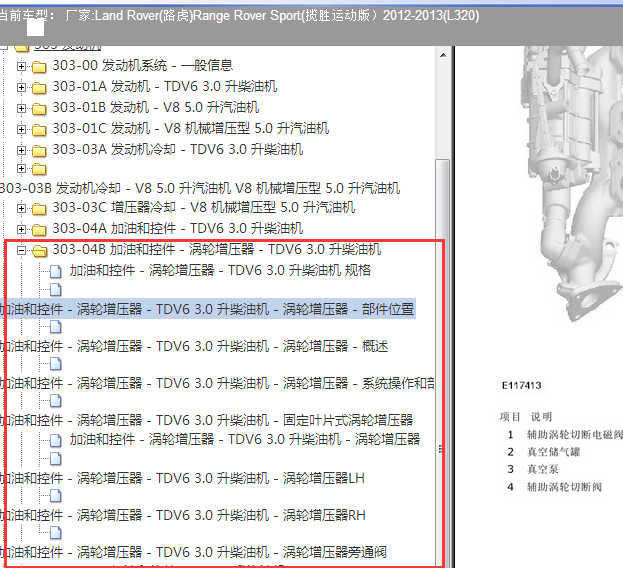Click the document icon above 固定叶片式涡轮增压器 entry

(x=56, y=401)
